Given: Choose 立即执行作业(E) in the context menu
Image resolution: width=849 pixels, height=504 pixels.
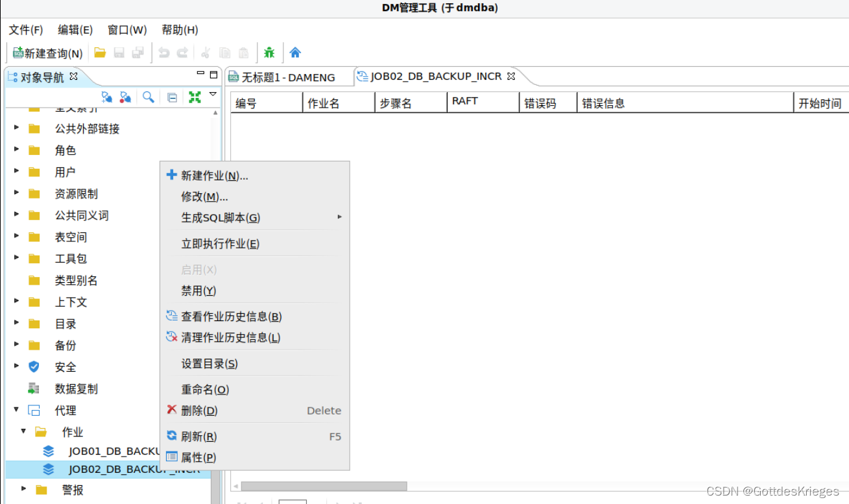Looking at the screenshot, I should point(254,243).
